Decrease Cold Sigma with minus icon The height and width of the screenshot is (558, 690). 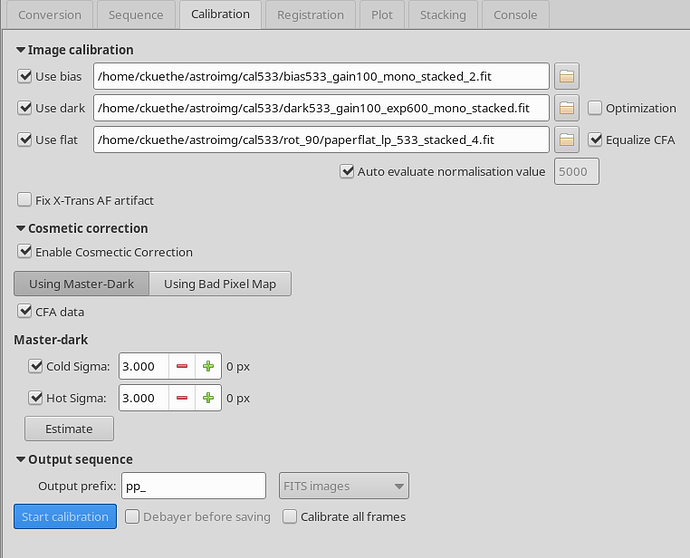pyautogui.click(x=182, y=366)
